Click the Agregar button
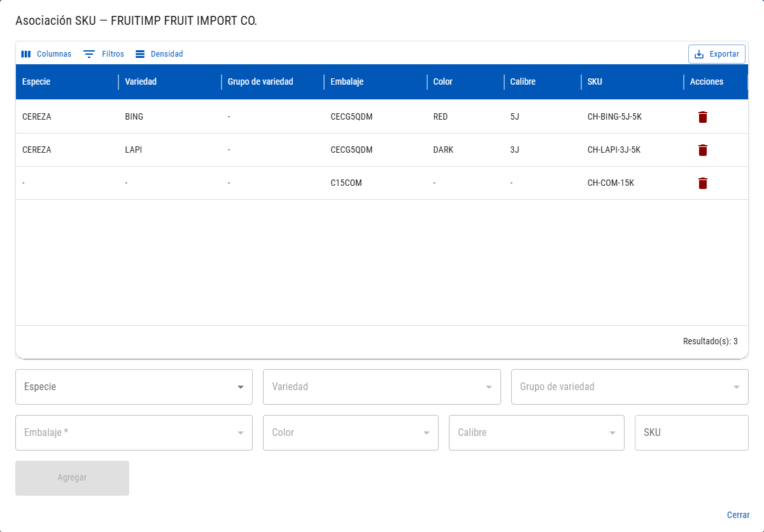Viewport: 764px width, 532px height. (x=72, y=478)
